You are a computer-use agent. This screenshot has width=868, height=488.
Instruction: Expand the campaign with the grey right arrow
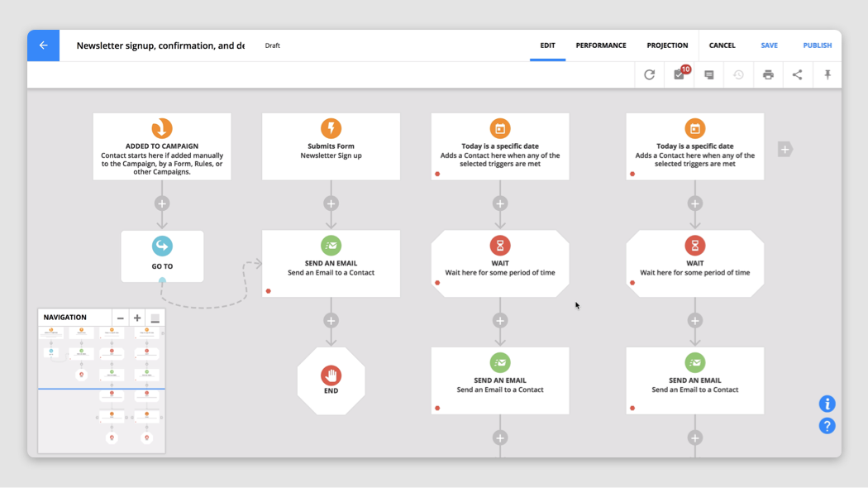pos(785,149)
